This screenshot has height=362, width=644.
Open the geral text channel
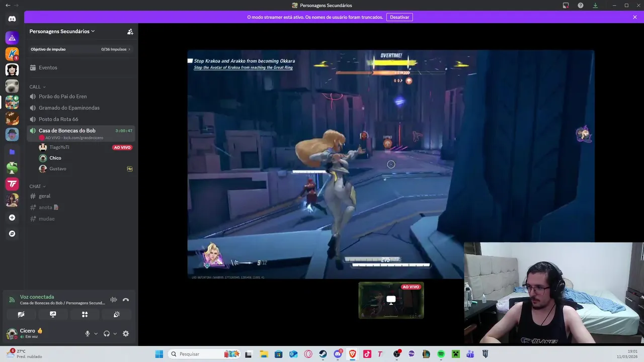[x=80, y=196]
